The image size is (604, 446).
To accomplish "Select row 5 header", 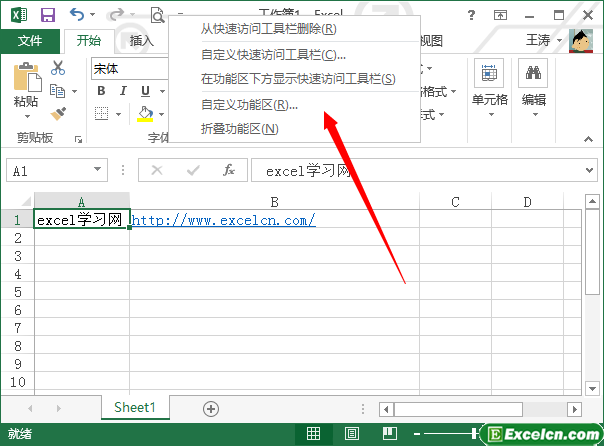I will click(x=18, y=292).
